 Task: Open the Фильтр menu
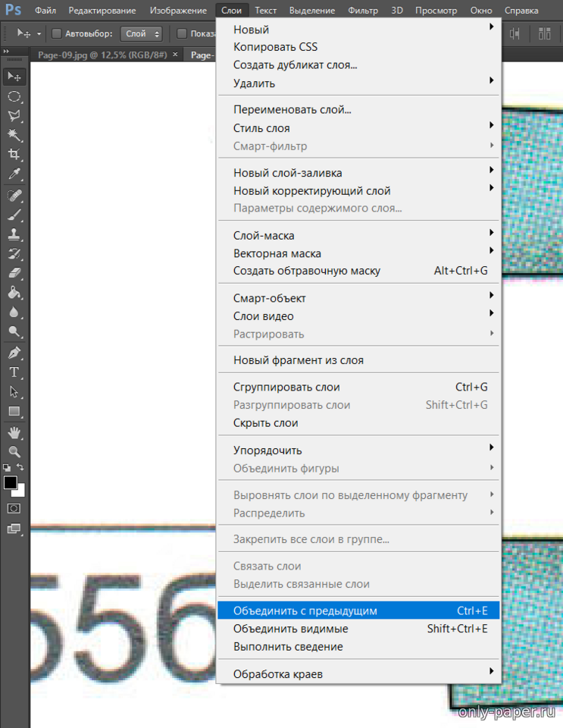pos(363,11)
